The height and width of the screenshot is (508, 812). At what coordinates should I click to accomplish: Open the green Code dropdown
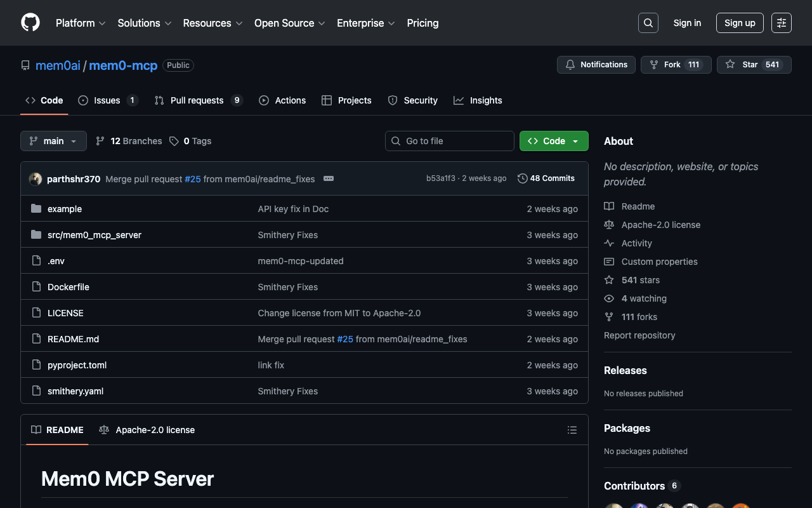553,141
